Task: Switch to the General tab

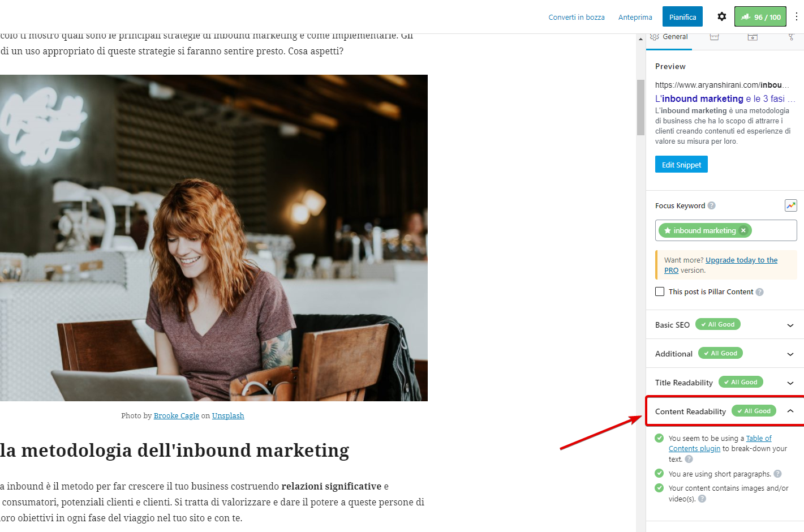Action: 669,37
